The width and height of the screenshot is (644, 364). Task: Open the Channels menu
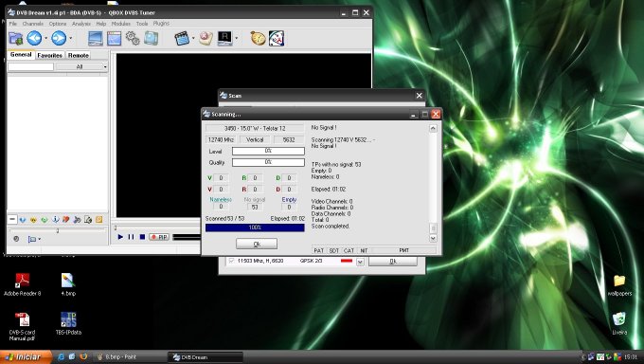tap(33, 24)
